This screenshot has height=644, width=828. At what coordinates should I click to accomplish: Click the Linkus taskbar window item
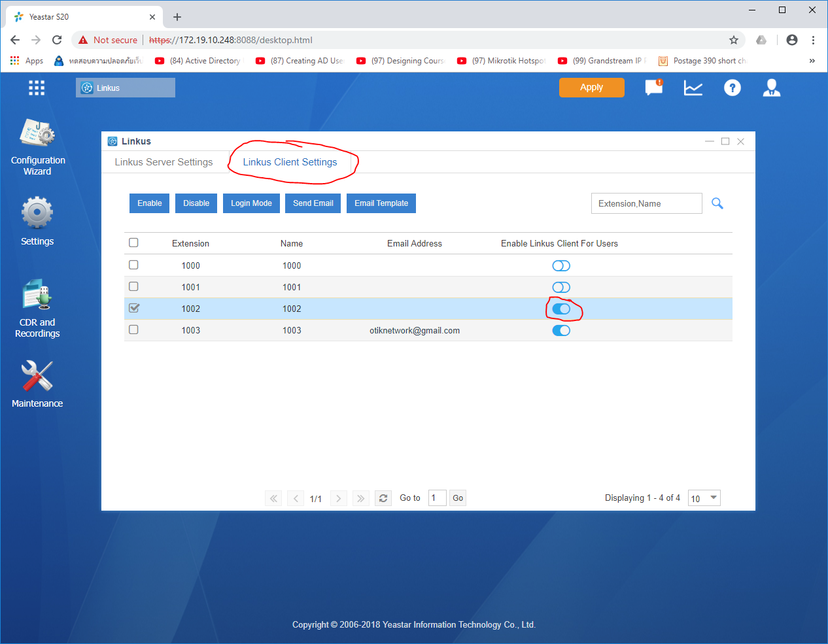tap(126, 88)
